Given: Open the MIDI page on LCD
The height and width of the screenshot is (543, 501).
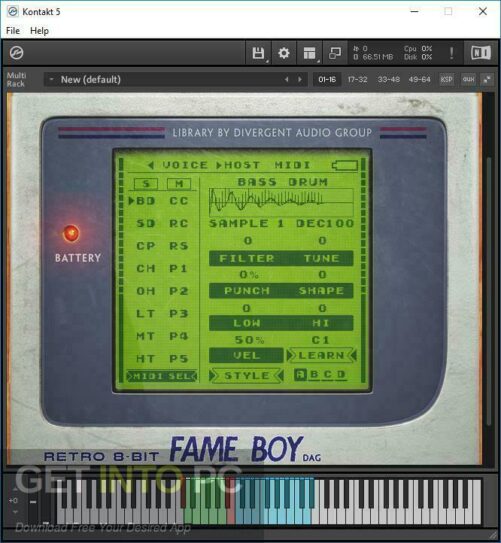Looking at the screenshot, I should click(x=293, y=165).
